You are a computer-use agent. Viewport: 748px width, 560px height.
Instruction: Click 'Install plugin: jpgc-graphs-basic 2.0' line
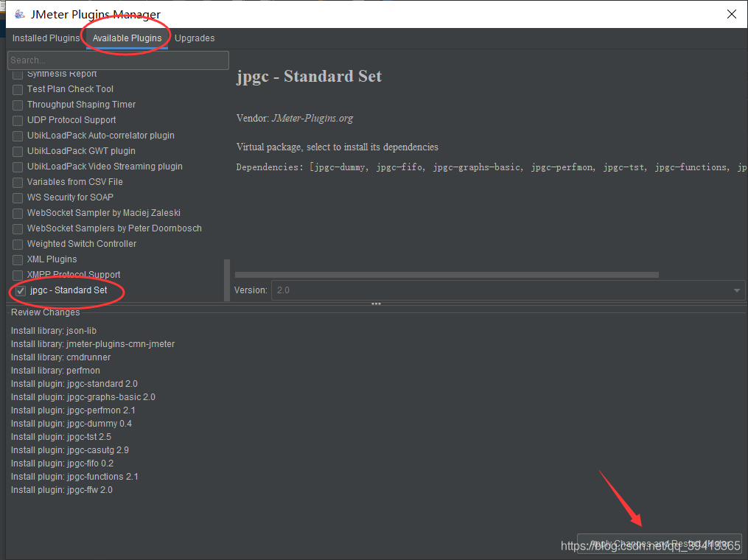tap(83, 397)
